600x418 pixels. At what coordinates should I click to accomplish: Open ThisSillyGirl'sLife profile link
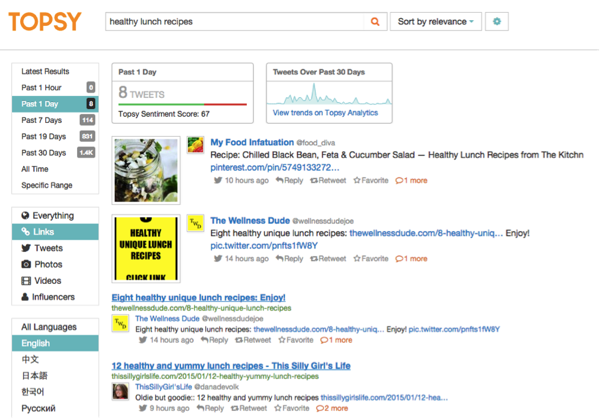163,387
